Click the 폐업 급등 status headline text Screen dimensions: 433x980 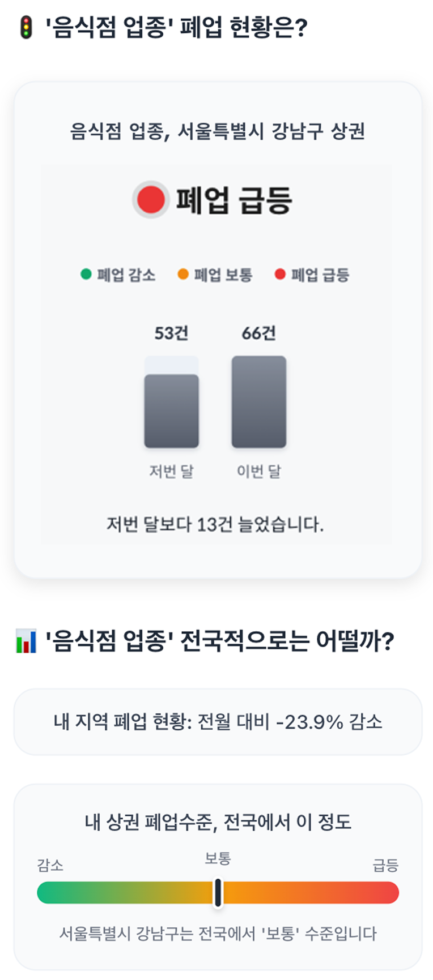234,200
